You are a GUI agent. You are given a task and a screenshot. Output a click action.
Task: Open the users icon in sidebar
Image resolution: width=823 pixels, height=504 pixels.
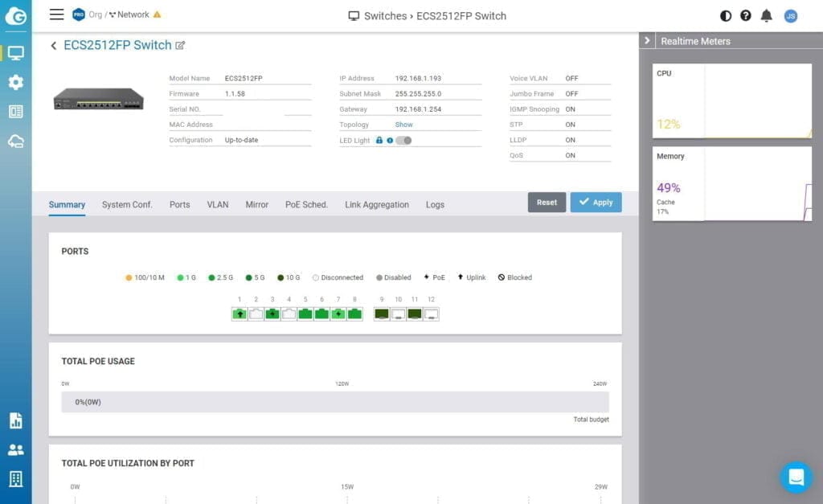(15, 450)
